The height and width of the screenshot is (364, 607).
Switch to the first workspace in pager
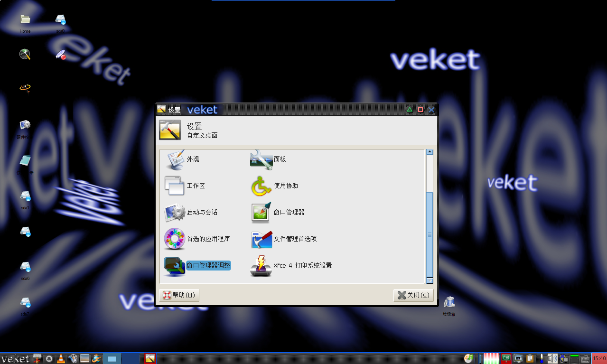112,358
